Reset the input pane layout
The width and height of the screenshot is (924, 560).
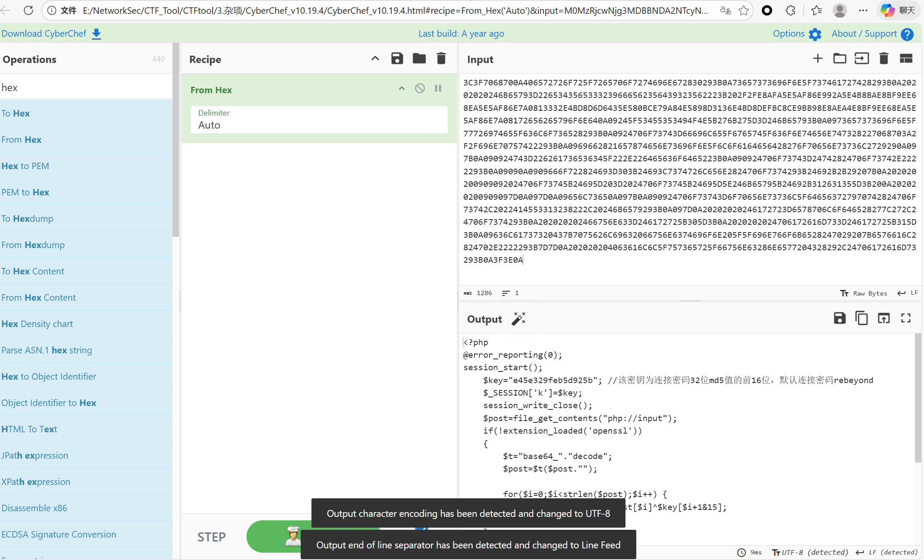906,59
